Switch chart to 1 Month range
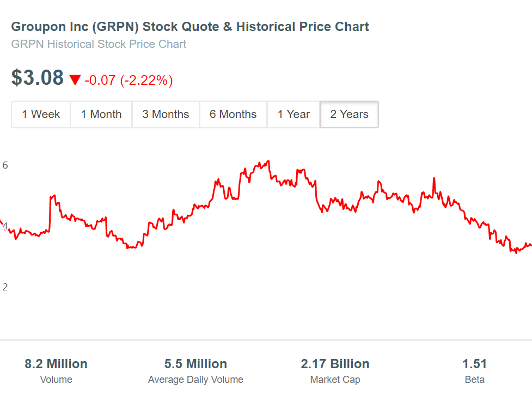 pos(101,114)
